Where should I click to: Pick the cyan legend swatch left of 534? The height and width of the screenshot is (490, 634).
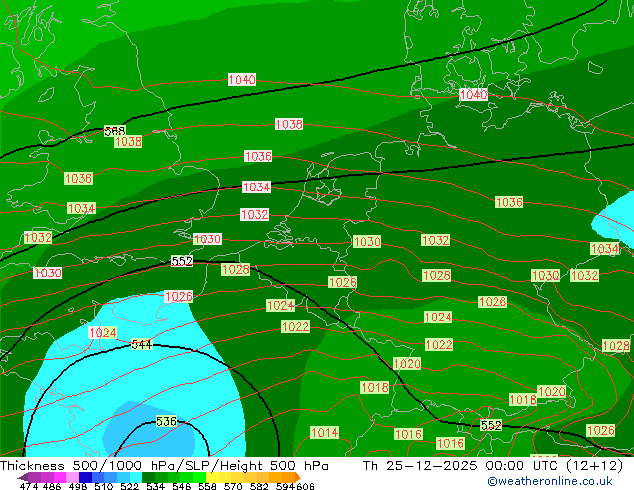[136, 477]
